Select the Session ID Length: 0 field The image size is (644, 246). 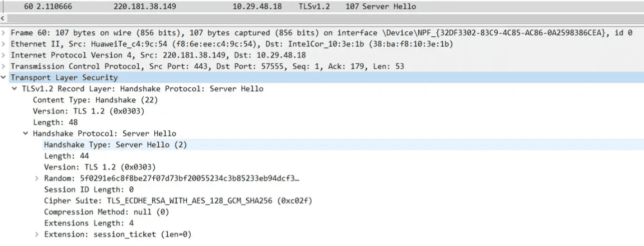[88, 190]
